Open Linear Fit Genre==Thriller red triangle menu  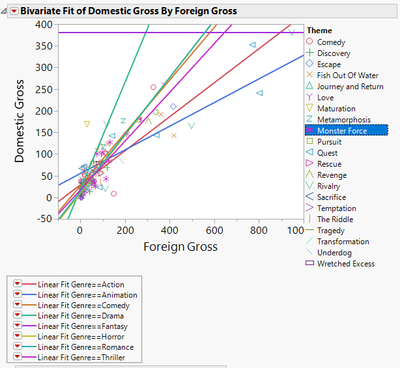pos(17,357)
